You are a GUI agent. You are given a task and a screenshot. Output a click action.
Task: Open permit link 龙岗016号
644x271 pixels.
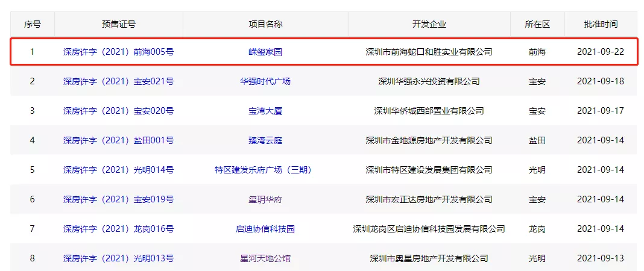[x=118, y=229]
